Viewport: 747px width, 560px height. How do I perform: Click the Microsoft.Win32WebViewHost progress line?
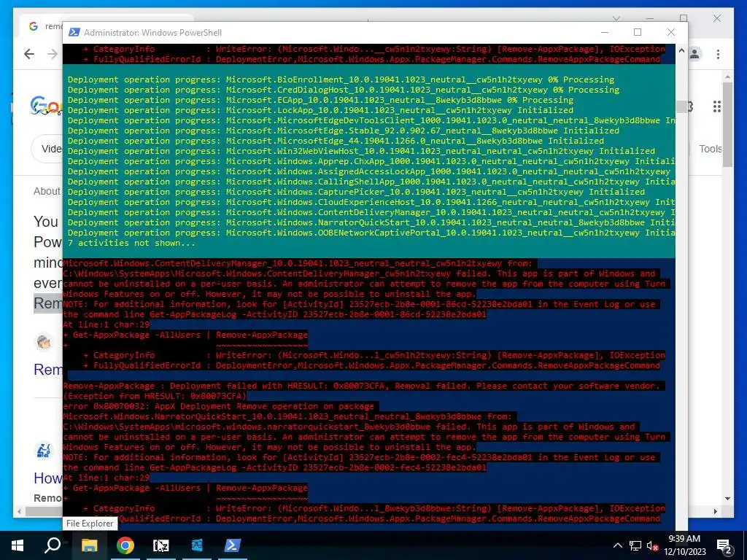tap(361, 151)
